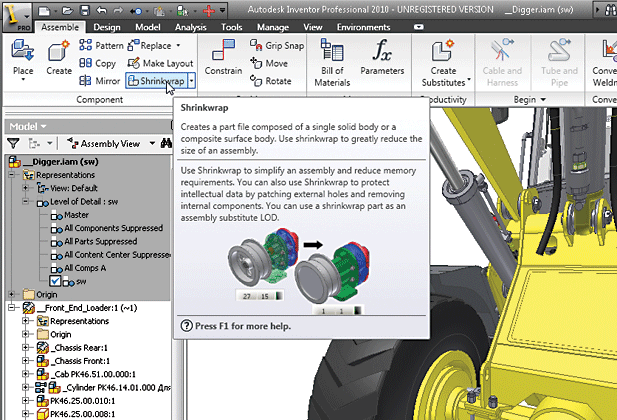Select All Comps A item
617x420 pixels.
[x=78, y=268]
